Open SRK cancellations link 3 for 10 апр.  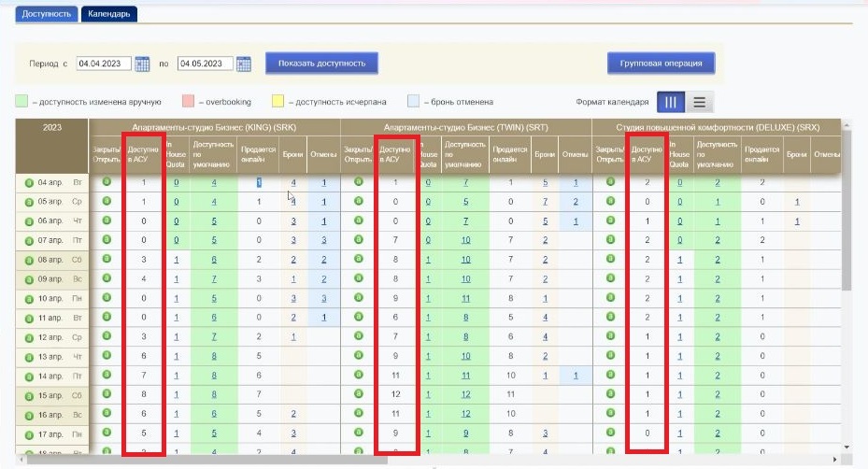(324, 298)
